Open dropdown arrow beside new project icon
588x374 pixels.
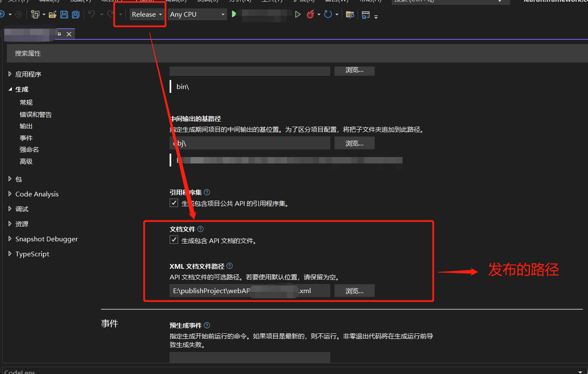(44, 15)
